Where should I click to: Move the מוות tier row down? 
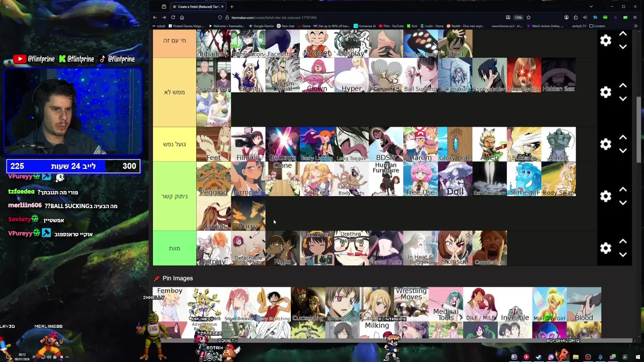tap(623, 254)
